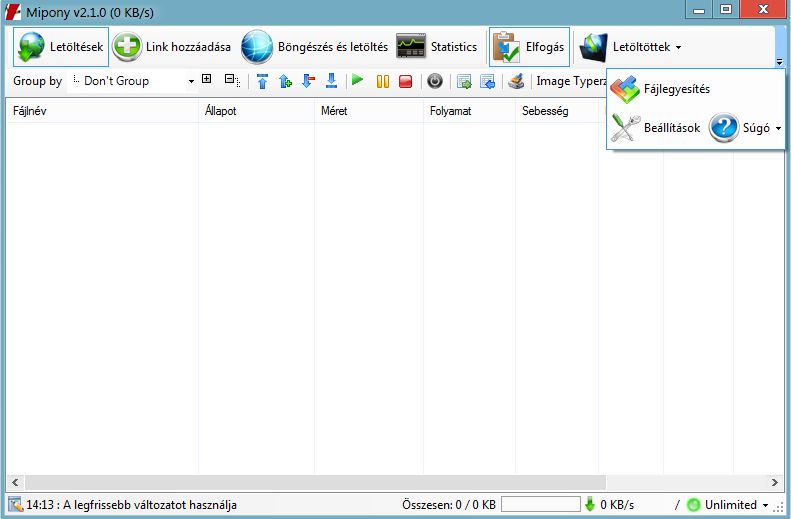Open the Letöltöttek dropdown menu
Viewport: 791px width, 519px height.
631,47
